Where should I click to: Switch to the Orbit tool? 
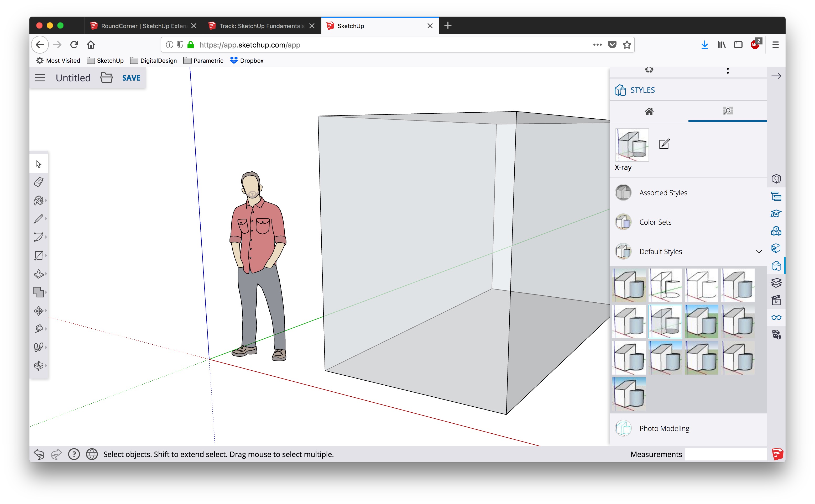pos(39,365)
